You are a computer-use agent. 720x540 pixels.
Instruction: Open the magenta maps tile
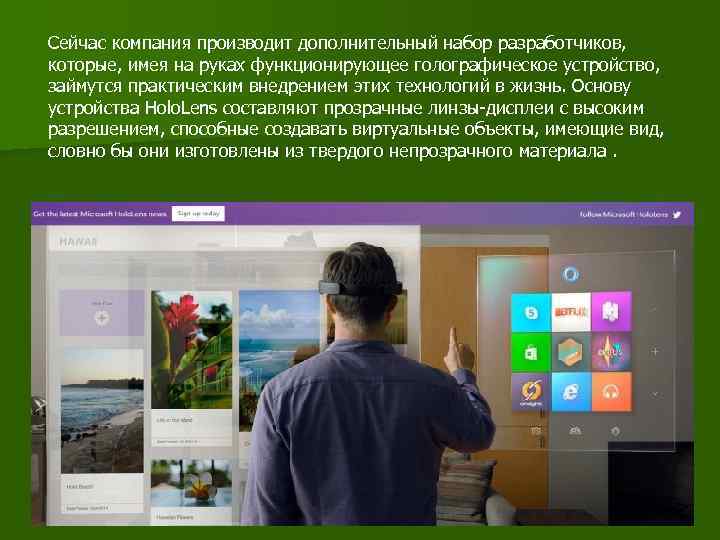tap(611, 311)
